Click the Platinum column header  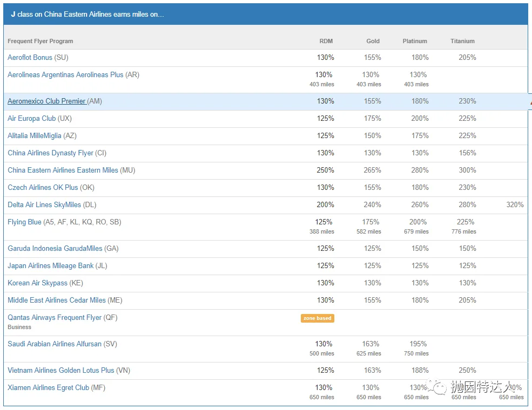415,42
